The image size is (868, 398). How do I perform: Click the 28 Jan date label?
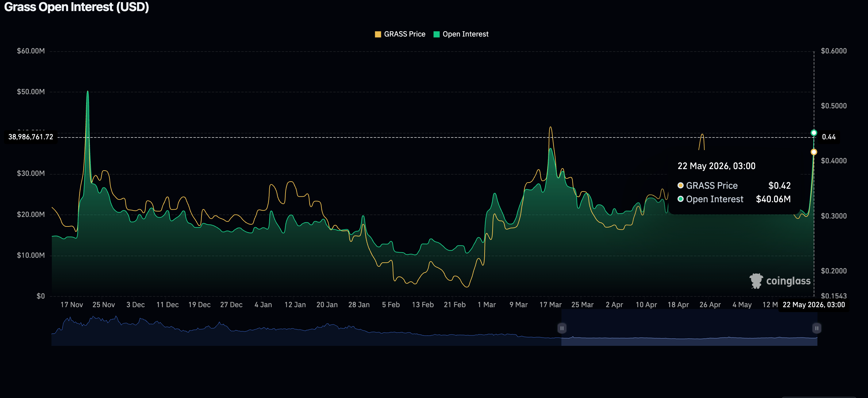pos(359,305)
